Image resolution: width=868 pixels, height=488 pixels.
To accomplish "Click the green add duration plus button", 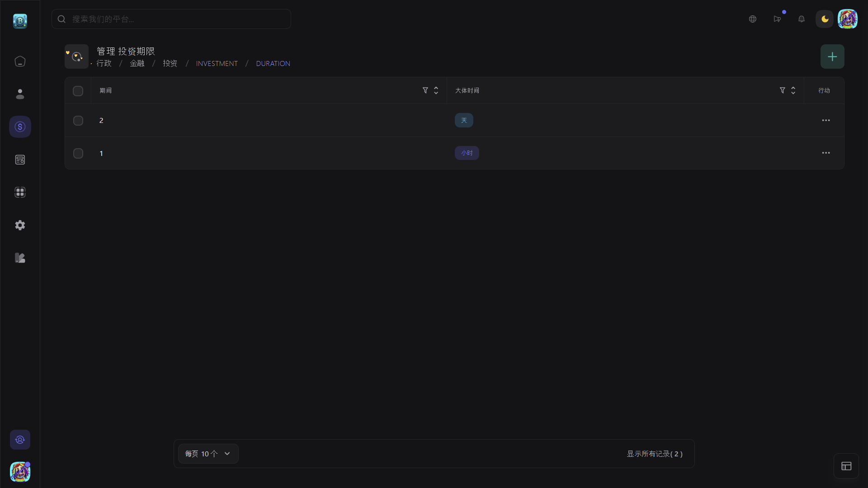I will point(832,56).
